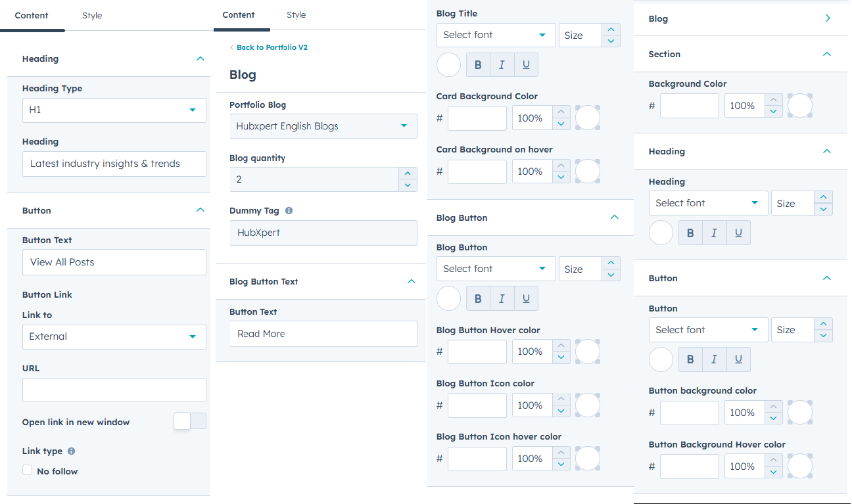The width and height of the screenshot is (852, 504).
Task: Open the Heading Type H1 dropdown
Action: [114, 110]
